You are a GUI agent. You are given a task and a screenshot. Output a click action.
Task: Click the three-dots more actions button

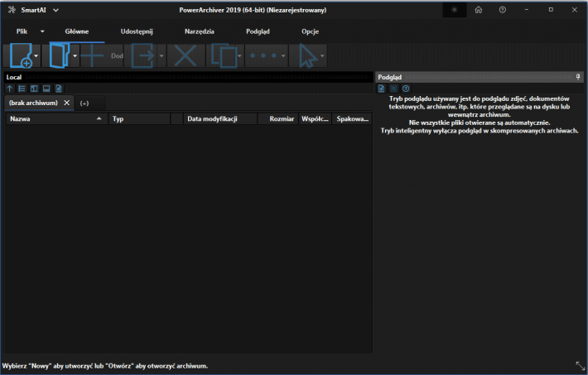(263, 55)
